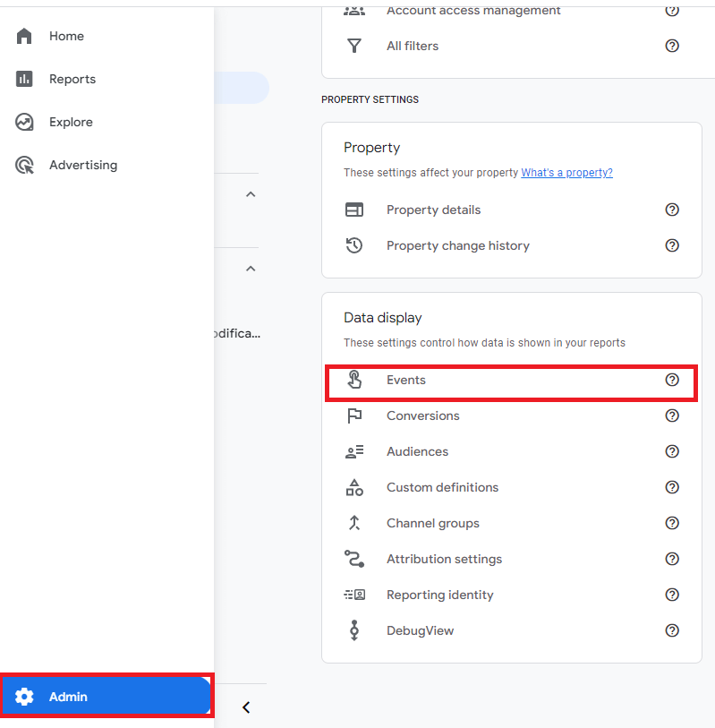Click the Property change history clock icon
715x728 pixels.
pos(354,245)
